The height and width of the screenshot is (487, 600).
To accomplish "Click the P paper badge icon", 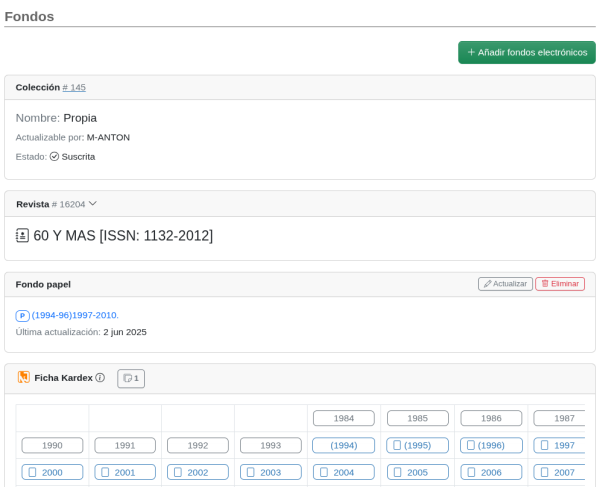I will click(22, 316).
